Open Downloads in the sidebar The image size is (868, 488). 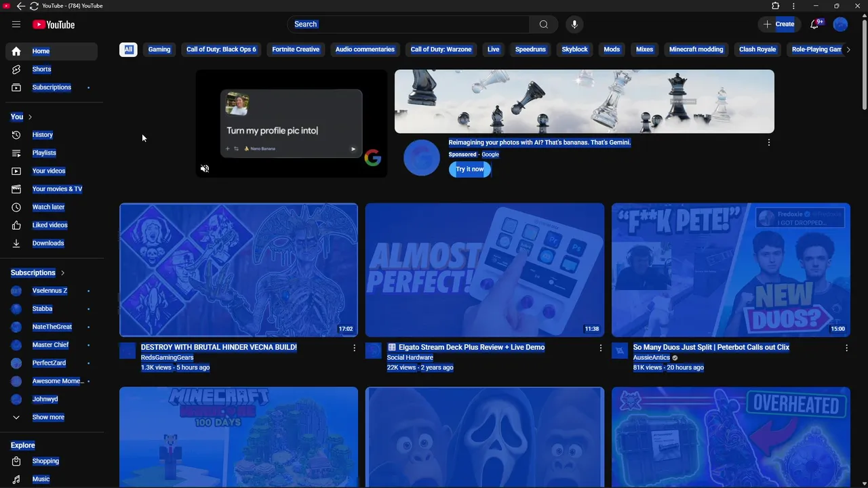(x=52, y=243)
